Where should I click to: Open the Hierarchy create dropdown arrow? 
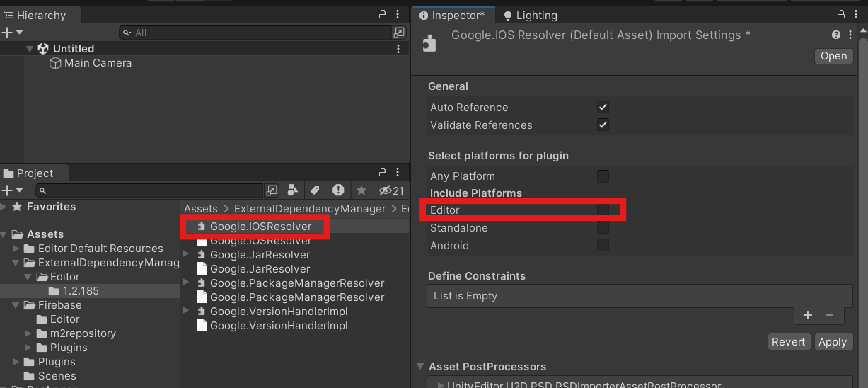pos(20,33)
